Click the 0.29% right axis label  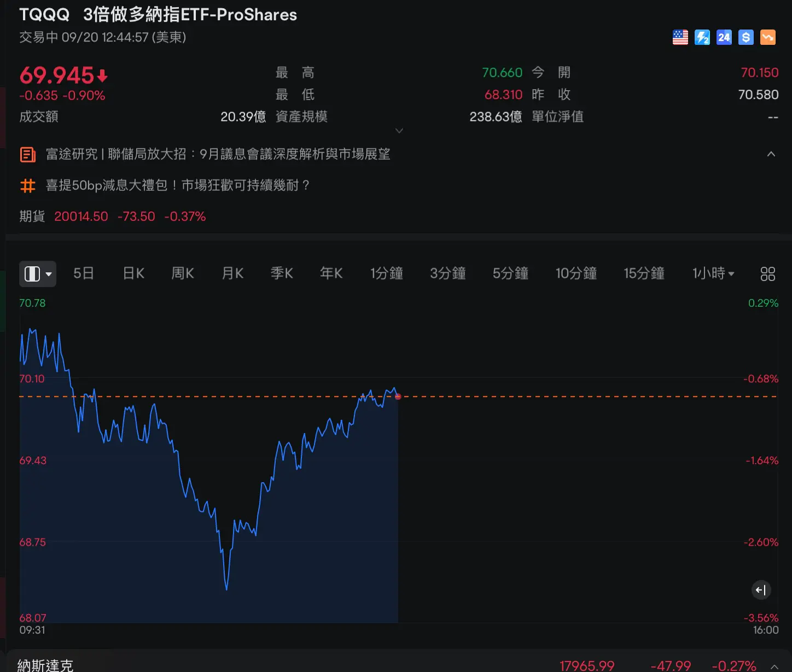coord(763,303)
